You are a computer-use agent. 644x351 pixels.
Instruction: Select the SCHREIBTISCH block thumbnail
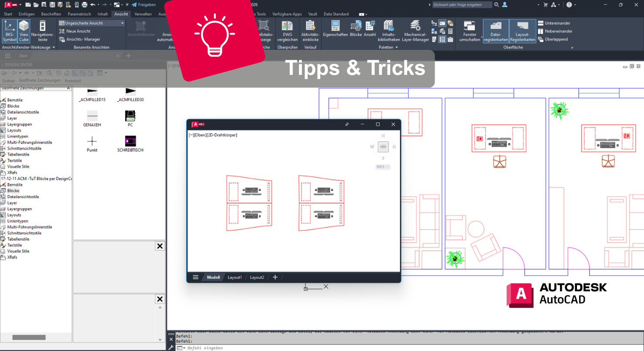tap(130, 141)
